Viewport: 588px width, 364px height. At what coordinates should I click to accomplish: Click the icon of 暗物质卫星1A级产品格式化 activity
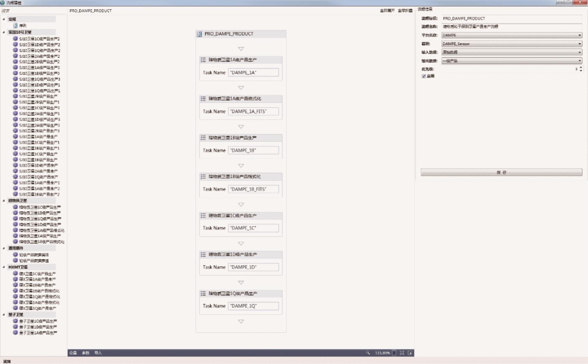203,98
